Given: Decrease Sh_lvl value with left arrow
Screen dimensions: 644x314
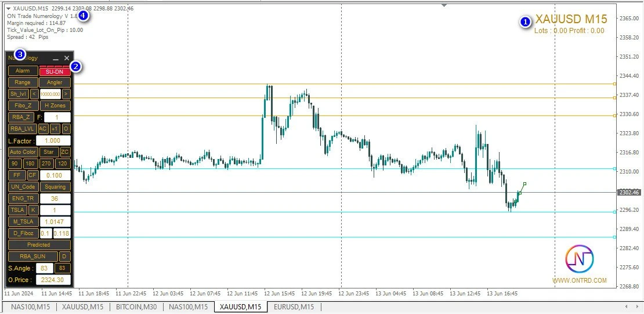Looking at the screenshot, I should tap(34, 94).
